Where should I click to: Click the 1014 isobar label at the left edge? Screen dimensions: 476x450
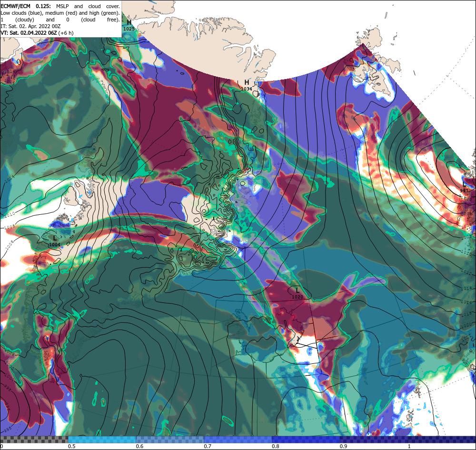coord(10,180)
